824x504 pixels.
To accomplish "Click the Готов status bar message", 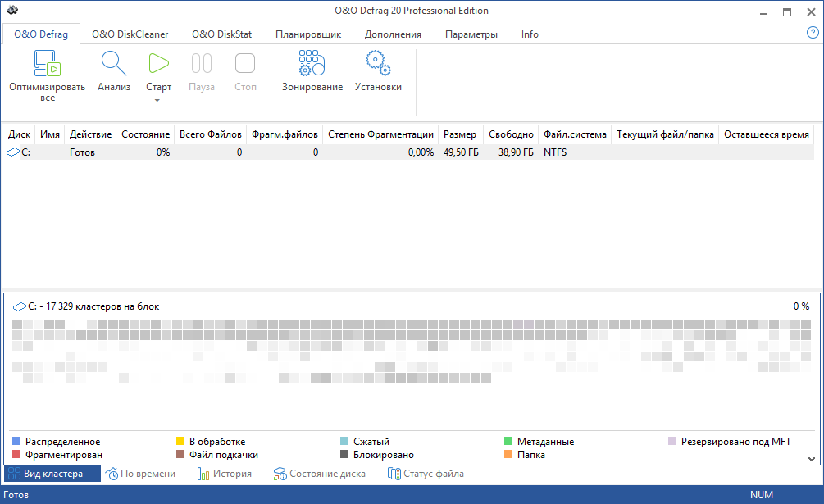I will click(x=16, y=494).
